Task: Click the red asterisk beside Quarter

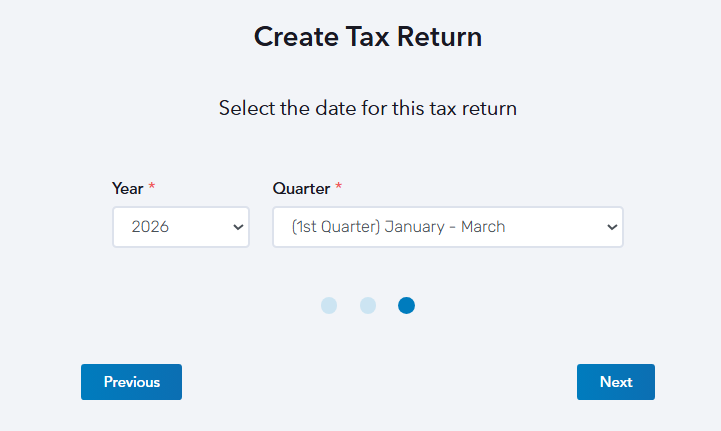Action: (x=338, y=187)
